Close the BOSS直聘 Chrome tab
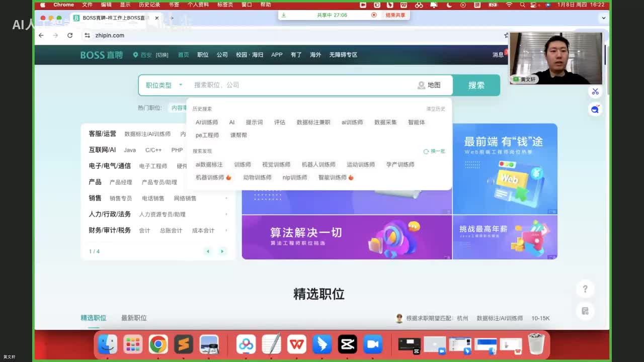 tap(157, 18)
